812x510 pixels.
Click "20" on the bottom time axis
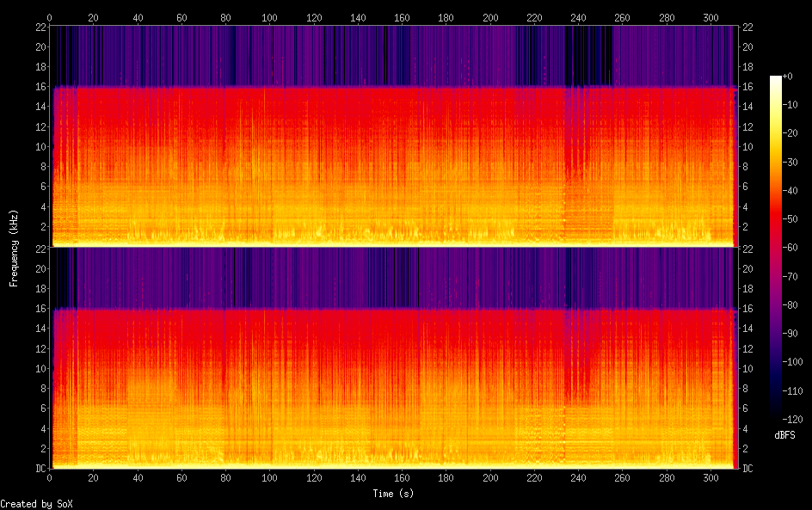93,478
